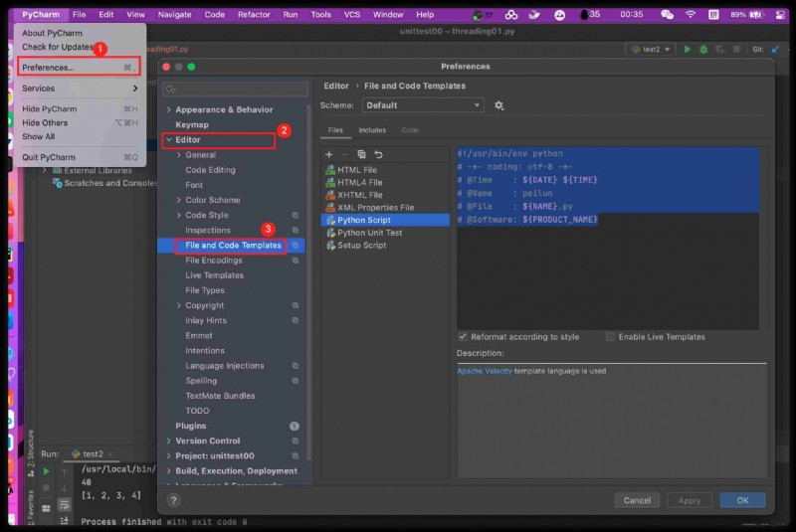Select the Keymap settings page
The image size is (796, 532).
coord(192,124)
